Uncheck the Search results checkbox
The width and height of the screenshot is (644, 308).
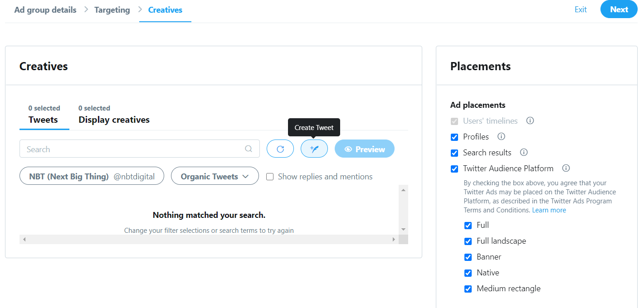point(454,153)
